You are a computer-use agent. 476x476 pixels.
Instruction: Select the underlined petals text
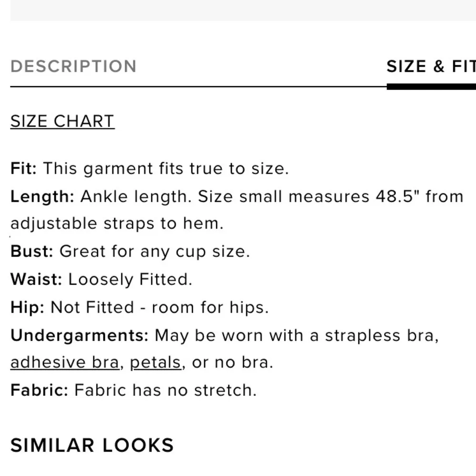pos(155,362)
